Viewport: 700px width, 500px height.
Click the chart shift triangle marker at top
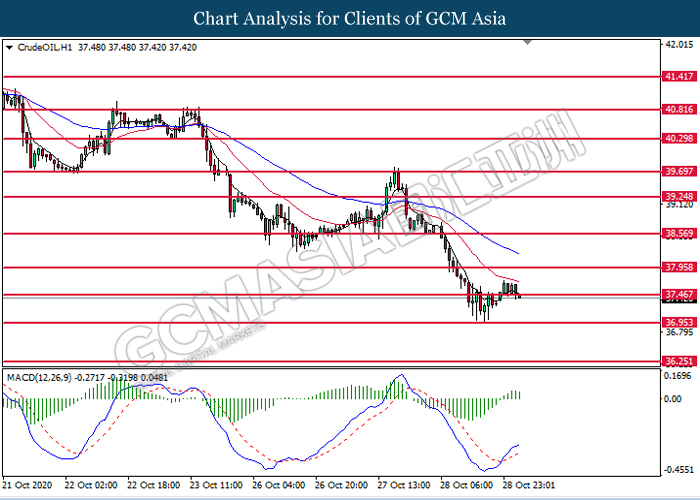point(527,42)
